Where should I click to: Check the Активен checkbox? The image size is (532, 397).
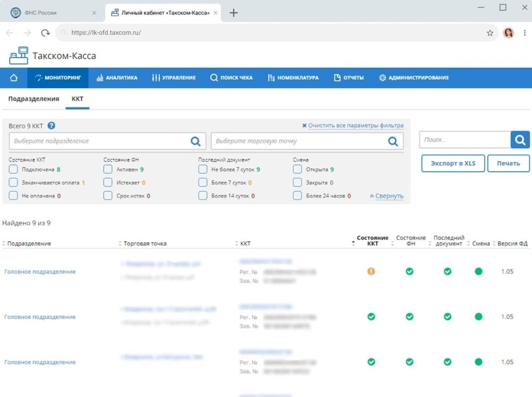pyautogui.click(x=108, y=169)
